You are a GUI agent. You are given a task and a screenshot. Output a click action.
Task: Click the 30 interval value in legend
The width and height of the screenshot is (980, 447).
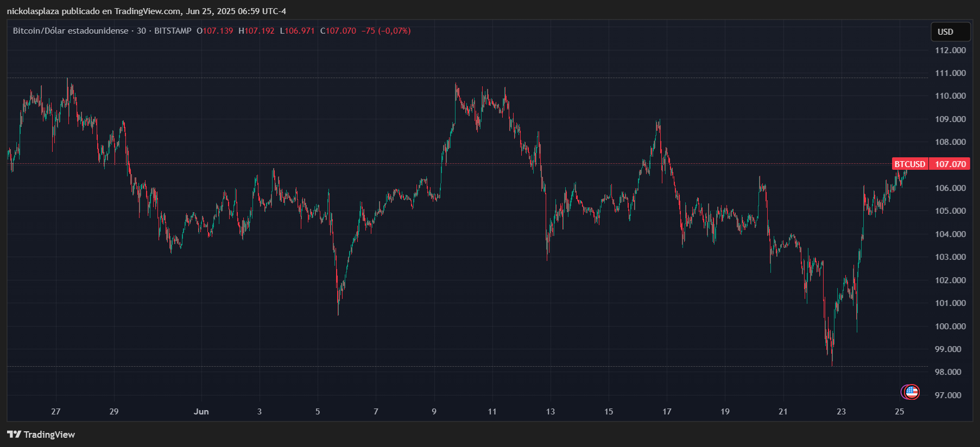click(x=141, y=31)
